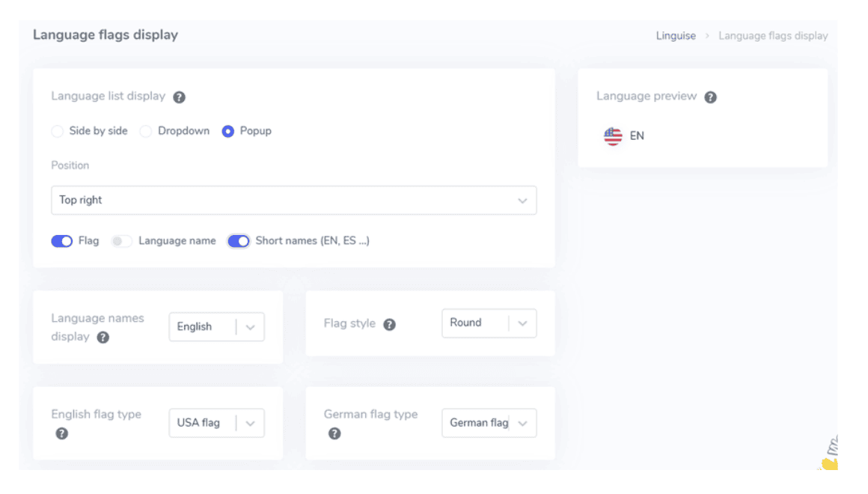Turn off the Flag toggle
The width and height of the screenshot is (868, 494).
pos(62,241)
